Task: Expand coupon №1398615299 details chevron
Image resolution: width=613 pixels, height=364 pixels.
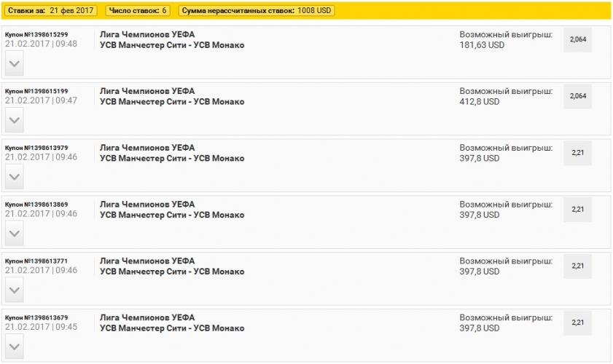Action: [x=15, y=63]
